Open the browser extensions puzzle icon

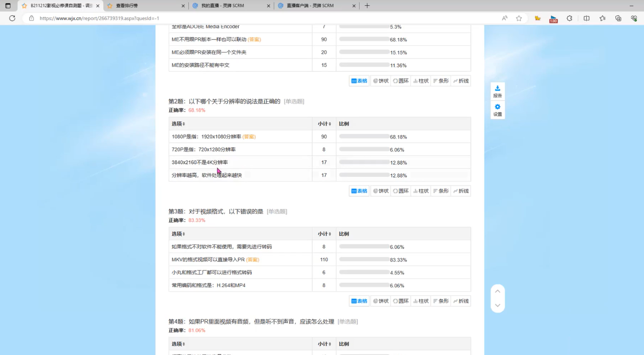(569, 18)
